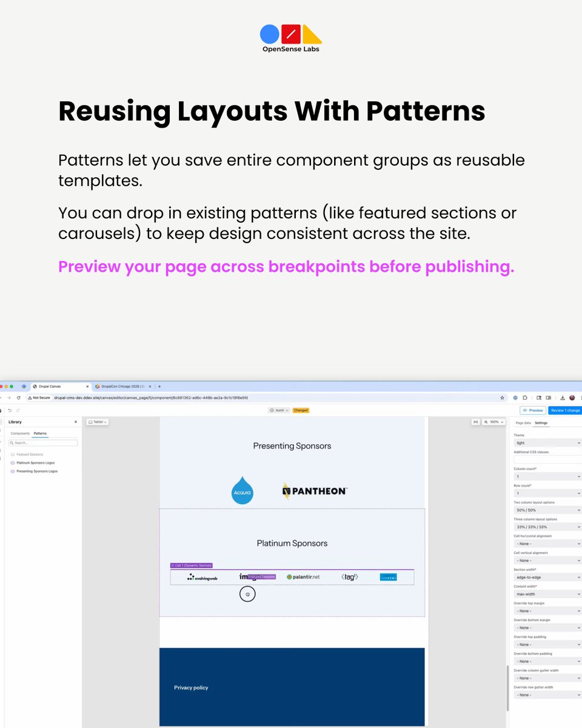This screenshot has height=728, width=582.
Task: Click the canvas vertical scrollbar
Action: (507, 687)
